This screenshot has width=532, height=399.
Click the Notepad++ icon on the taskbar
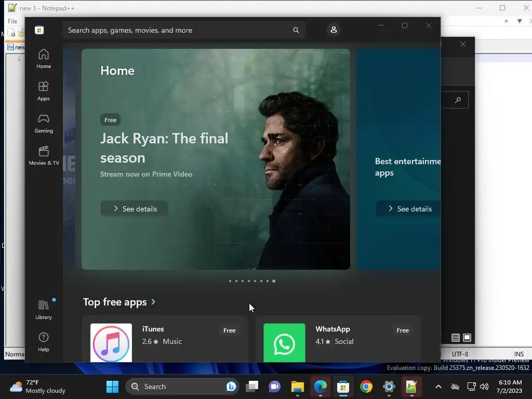tap(411, 387)
